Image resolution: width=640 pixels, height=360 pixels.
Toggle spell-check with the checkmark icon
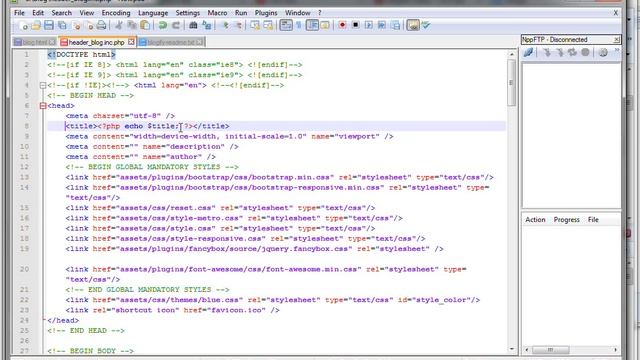click(x=426, y=25)
